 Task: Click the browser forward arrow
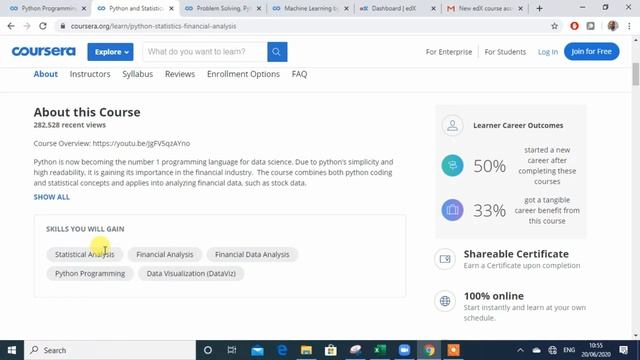[x=27, y=26]
